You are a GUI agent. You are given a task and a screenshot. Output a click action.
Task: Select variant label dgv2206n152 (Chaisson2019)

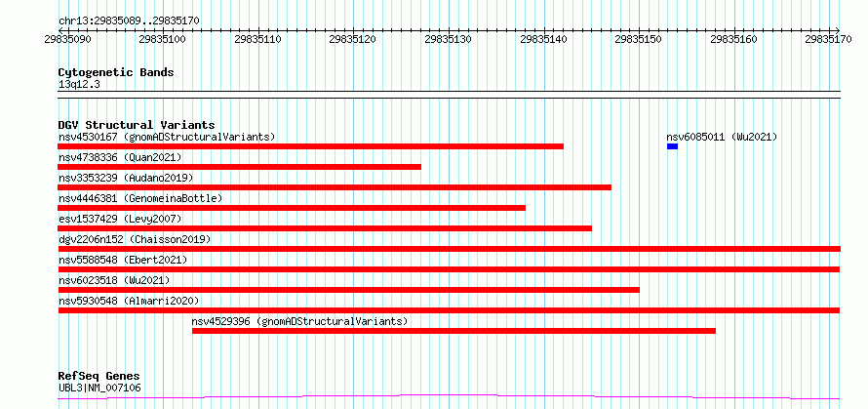coord(135,239)
